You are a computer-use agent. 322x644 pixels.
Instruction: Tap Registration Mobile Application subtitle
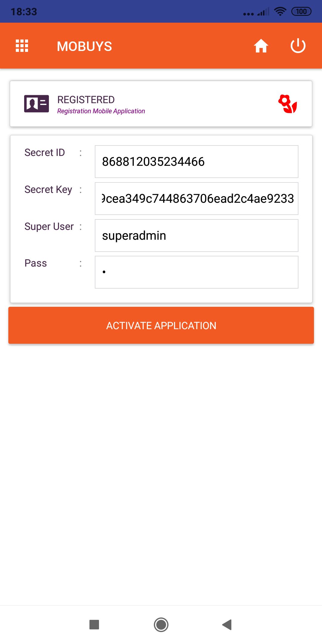point(101,111)
